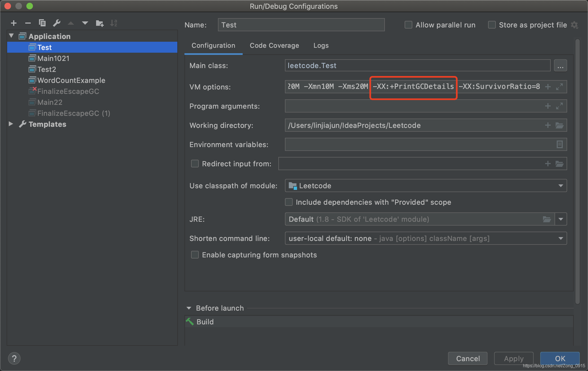
Task: Create new folder icon in toolbar
Action: point(100,23)
